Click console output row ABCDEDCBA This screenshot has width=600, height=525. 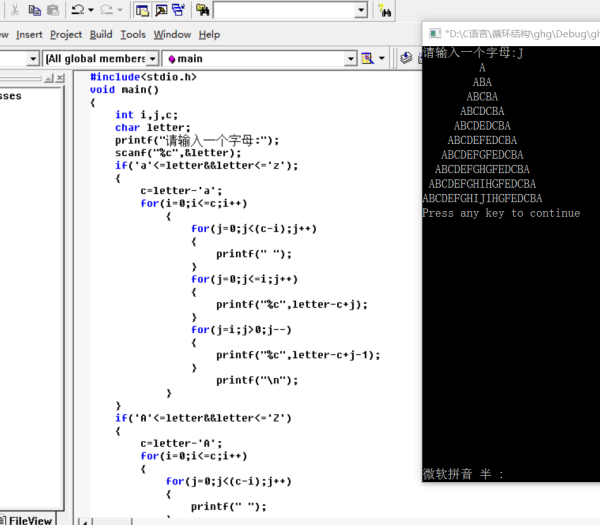(x=482, y=126)
